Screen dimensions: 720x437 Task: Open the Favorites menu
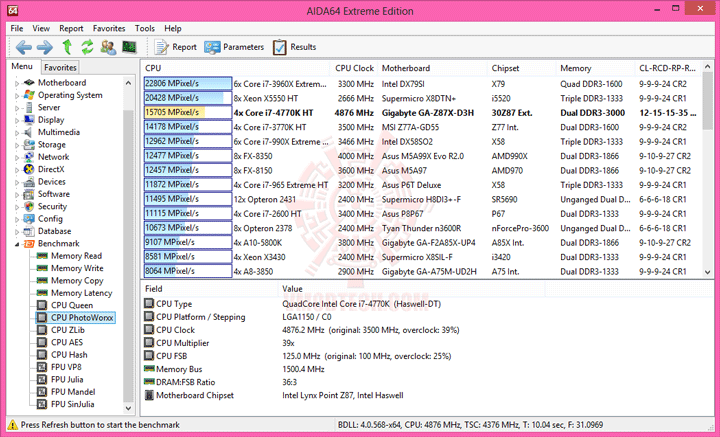(109, 28)
